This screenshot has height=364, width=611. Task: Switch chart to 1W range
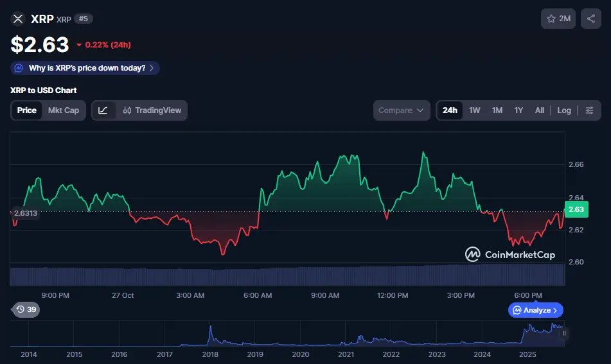(x=474, y=110)
